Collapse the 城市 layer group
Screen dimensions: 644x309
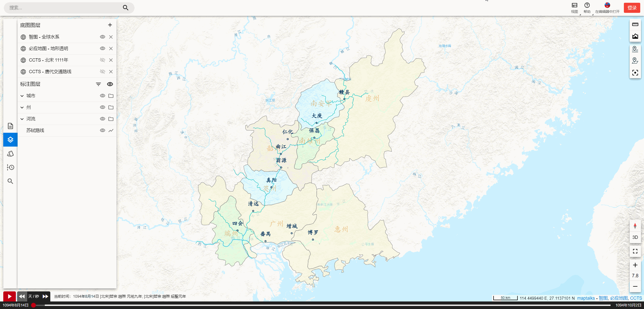[22, 96]
